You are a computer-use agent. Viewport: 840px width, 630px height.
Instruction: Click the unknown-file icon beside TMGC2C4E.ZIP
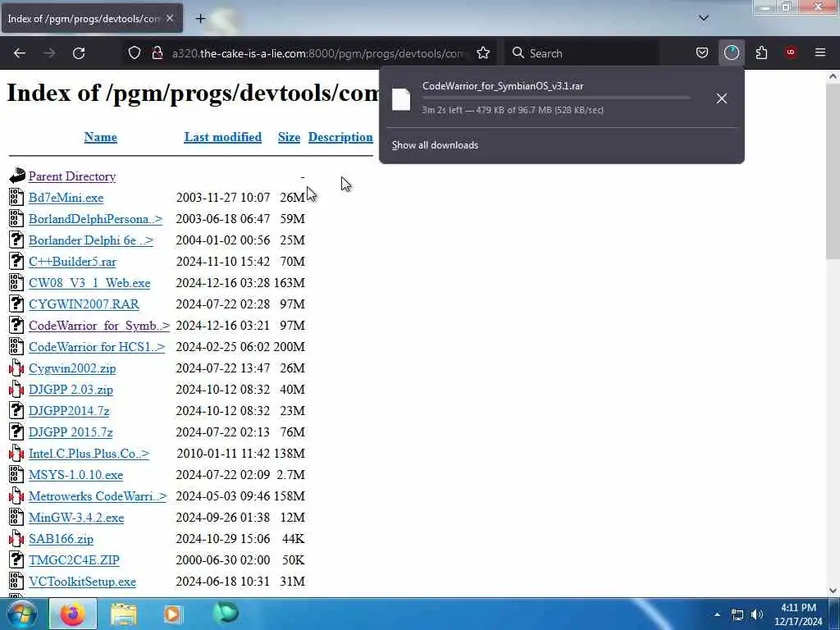coord(16,559)
